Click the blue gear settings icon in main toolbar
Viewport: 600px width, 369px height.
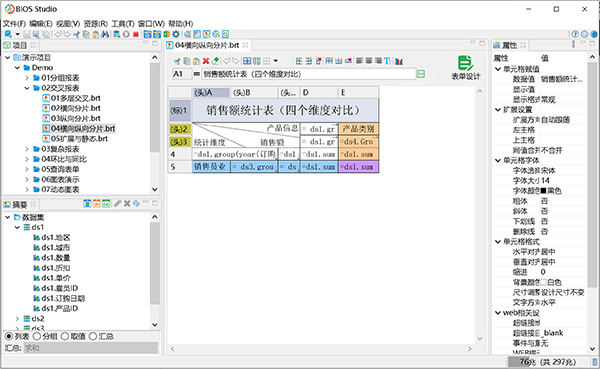[176, 34]
